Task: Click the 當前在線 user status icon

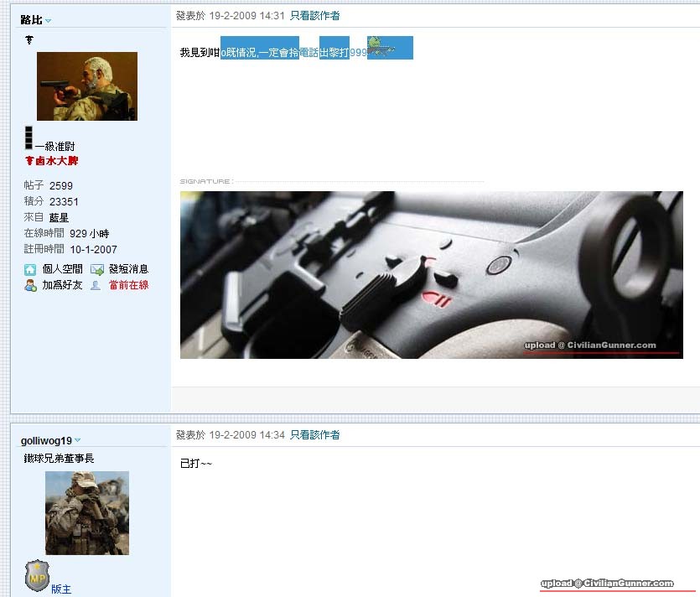Action: tap(96, 286)
